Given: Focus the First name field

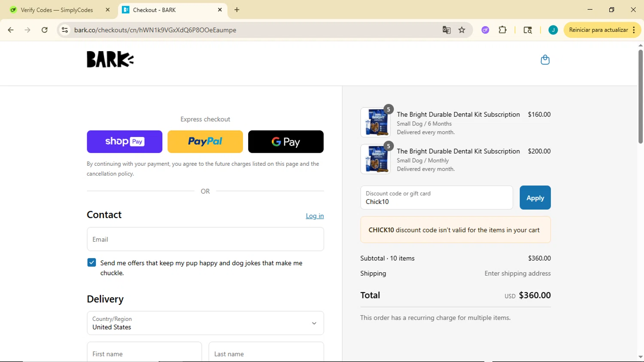Looking at the screenshot, I should [144, 352].
